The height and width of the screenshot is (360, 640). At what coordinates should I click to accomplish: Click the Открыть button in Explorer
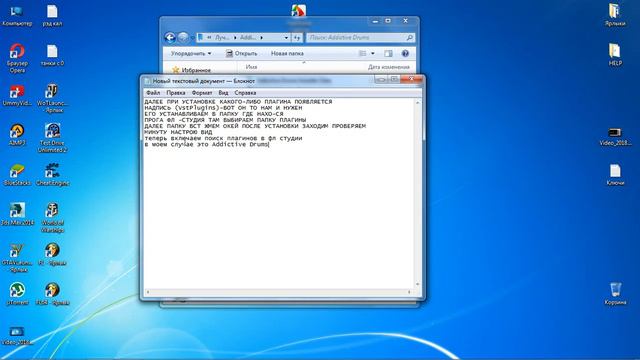click(x=242, y=53)
